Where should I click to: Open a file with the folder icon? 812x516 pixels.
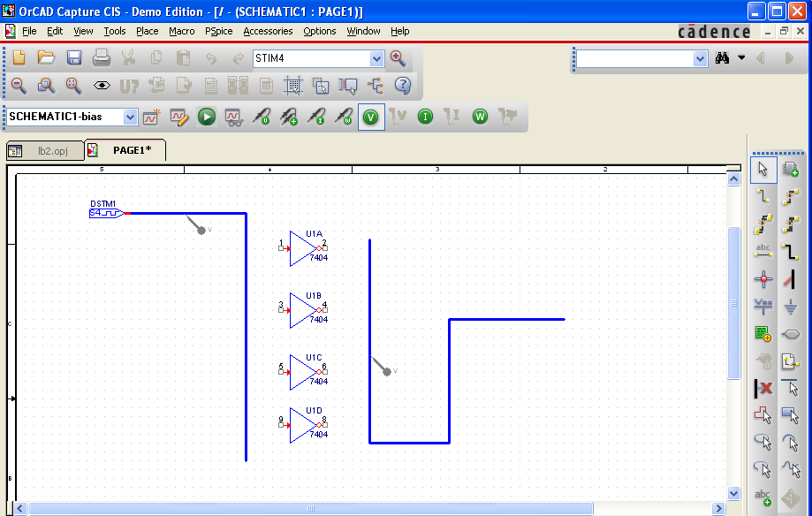[46, 57]
